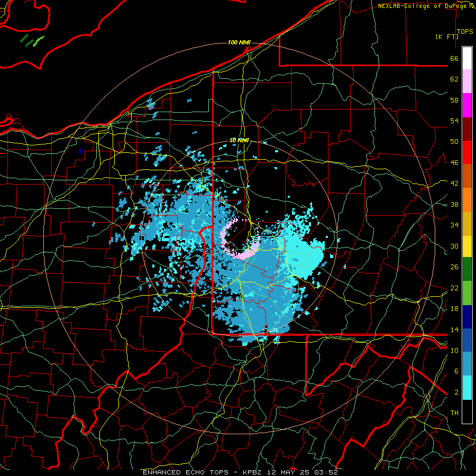Click the magenta legend swatch
The height and width of the screenshot is (476, 476).
click(467, 105)
